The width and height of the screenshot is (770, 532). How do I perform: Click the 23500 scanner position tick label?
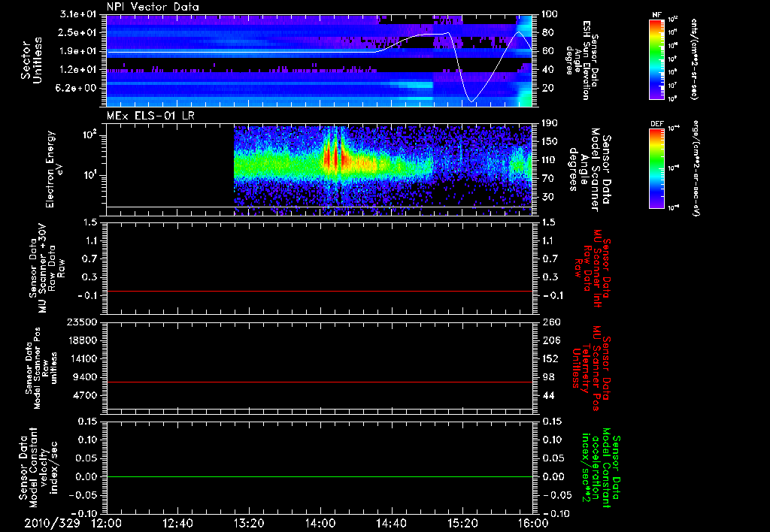pos(82,322)
